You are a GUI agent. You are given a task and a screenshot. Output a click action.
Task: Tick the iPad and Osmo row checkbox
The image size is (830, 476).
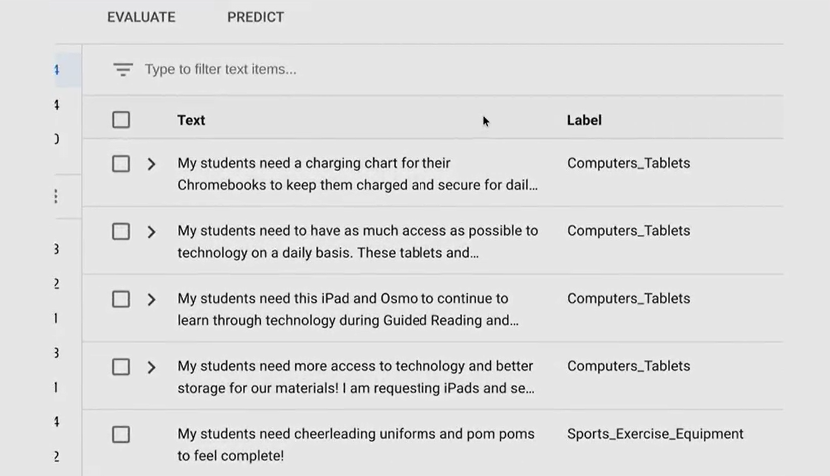coord(121,299)
